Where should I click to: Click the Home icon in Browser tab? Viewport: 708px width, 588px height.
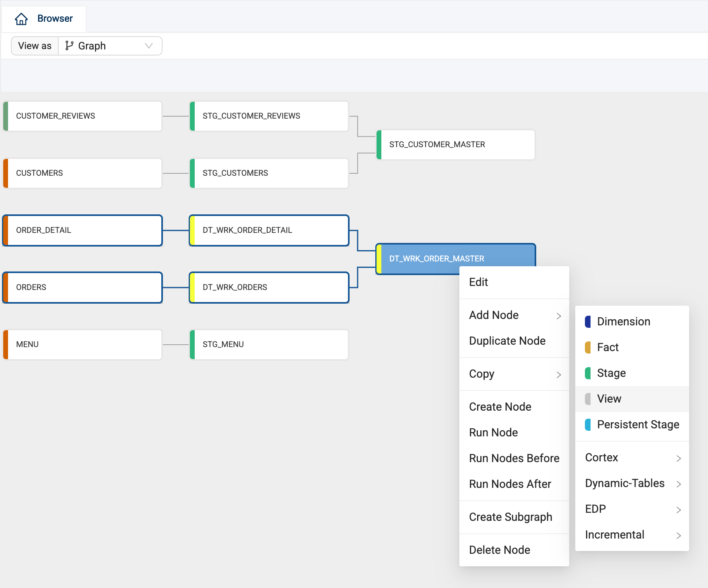(21, 19)
